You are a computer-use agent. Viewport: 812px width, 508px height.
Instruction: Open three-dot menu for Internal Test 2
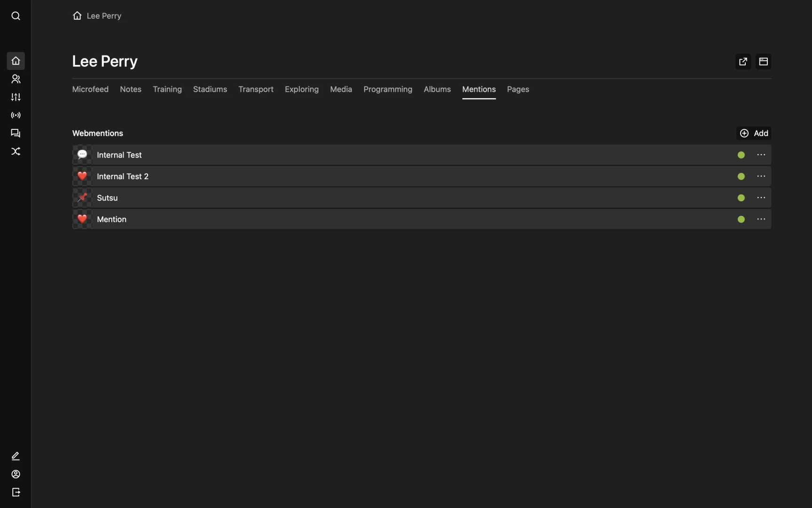click(x=761, y=176)
